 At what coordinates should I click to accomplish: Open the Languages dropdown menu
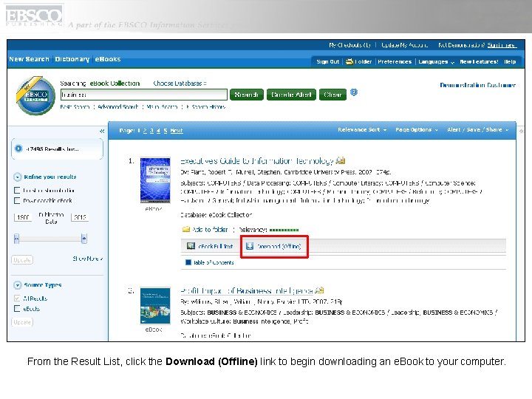tap(436, 62)
